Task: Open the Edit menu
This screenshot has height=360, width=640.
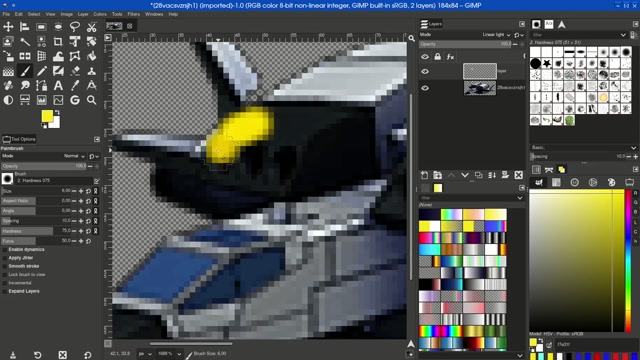Action: (x=19, y=14)
